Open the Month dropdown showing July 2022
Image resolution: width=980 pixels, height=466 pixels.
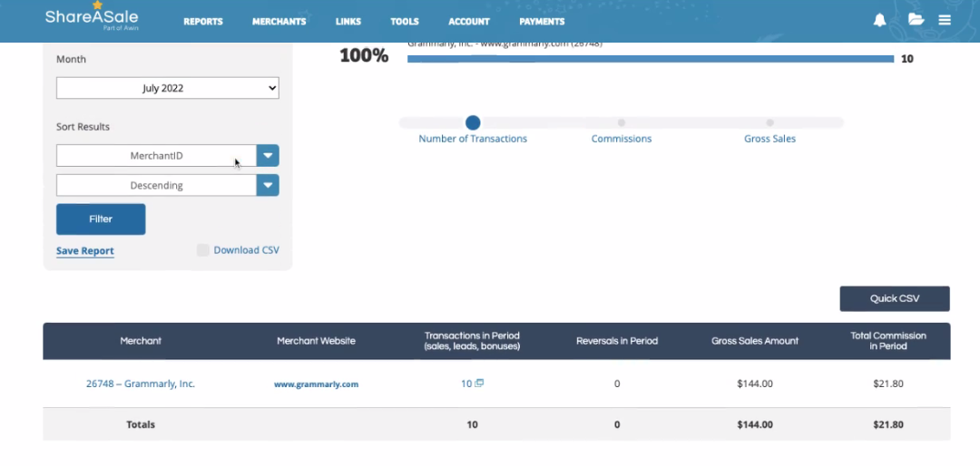(x=168, y=88)
